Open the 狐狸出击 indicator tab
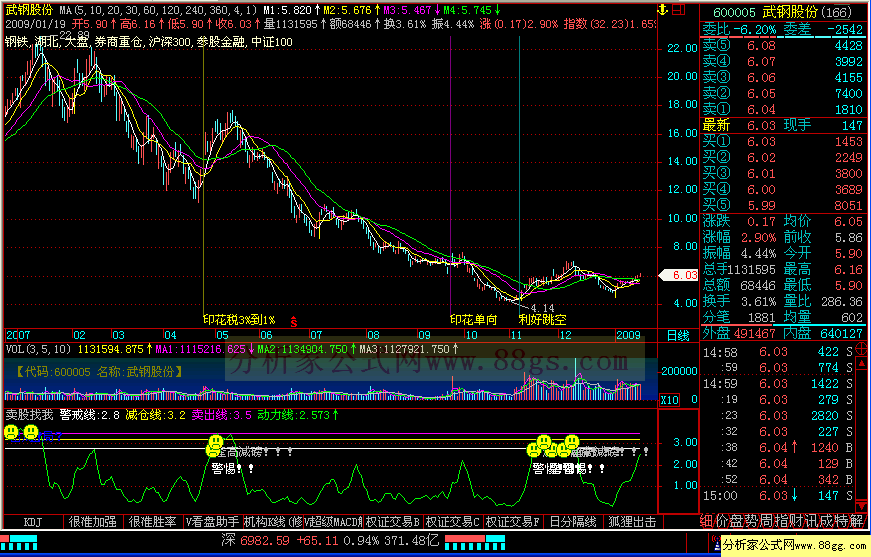 (632, 522)
